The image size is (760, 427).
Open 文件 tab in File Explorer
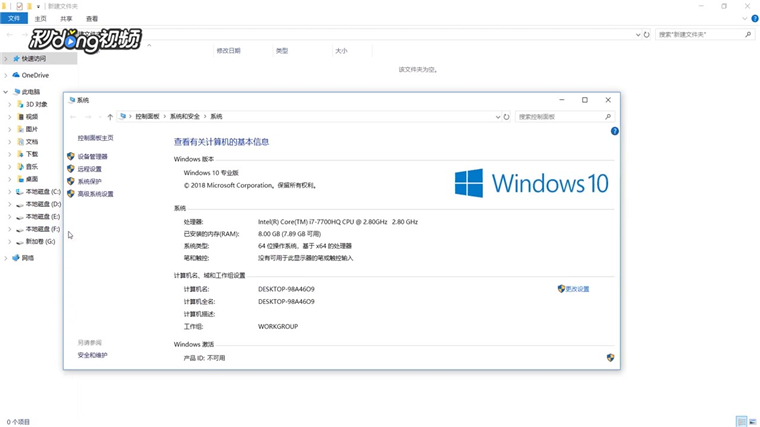[14, 18]
